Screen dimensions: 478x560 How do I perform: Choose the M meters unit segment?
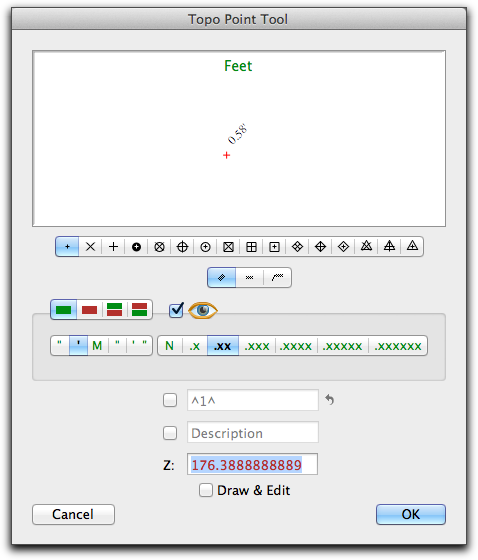[97, 346]
